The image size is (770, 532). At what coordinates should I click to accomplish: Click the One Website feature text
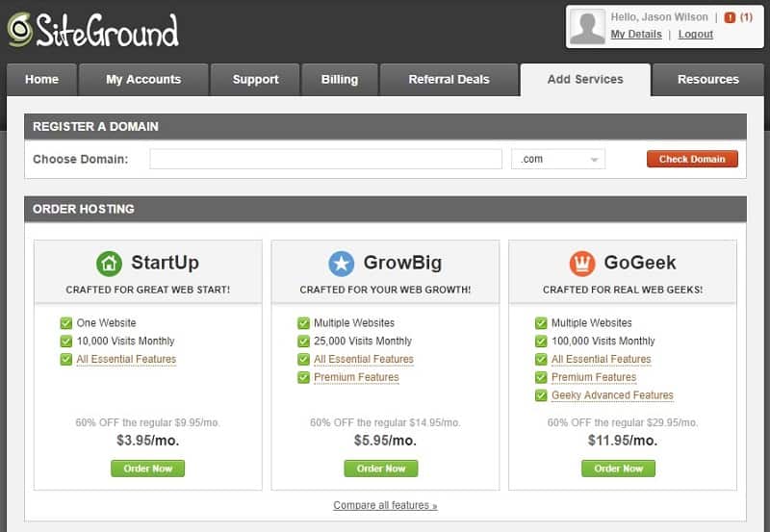106,323
